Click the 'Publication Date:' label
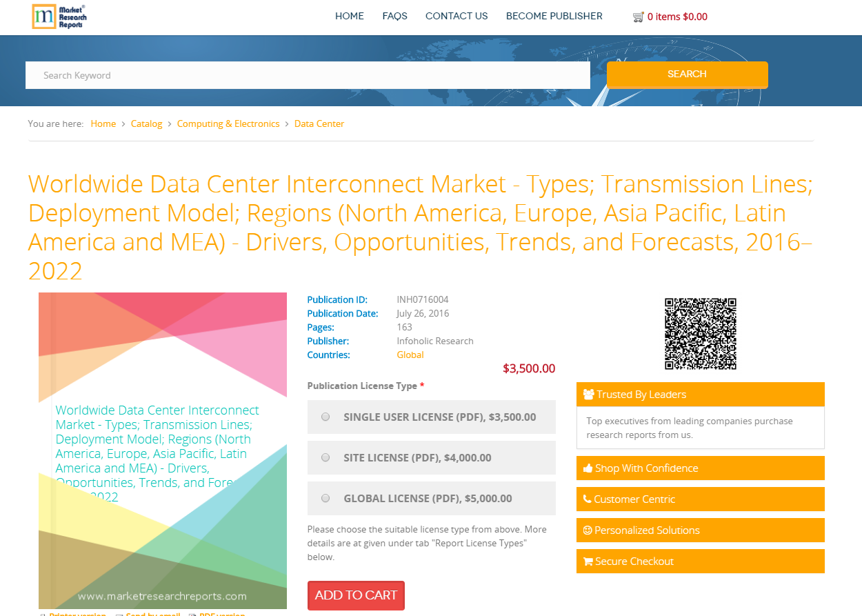Image resolution: width=862 pixels, height=616 pixels. point(343,313)
